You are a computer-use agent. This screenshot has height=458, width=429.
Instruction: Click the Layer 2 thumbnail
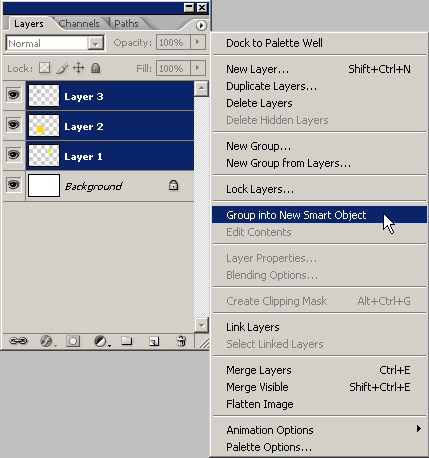click(44, 126)
